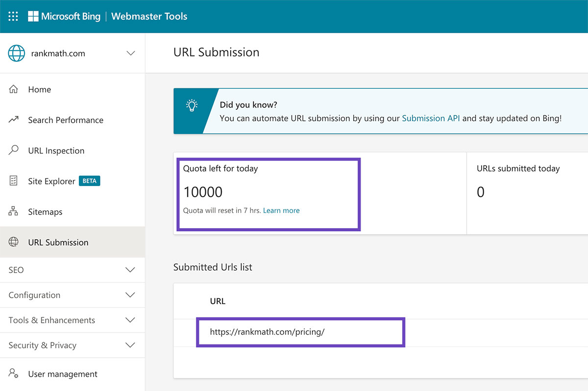Follow the Submission API link
This screenshot has width=588, height=391.
(431, 118)
